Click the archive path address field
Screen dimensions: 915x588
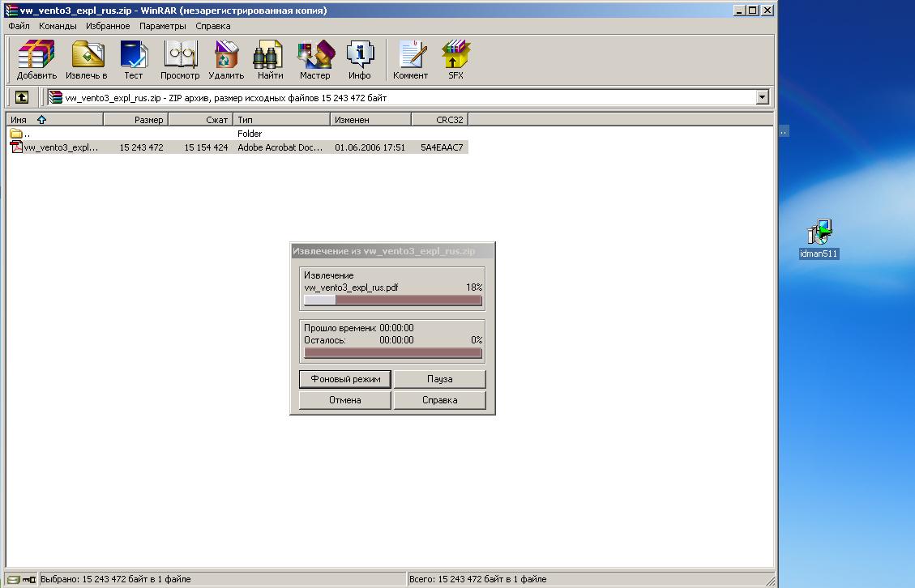tap(408, 97)
